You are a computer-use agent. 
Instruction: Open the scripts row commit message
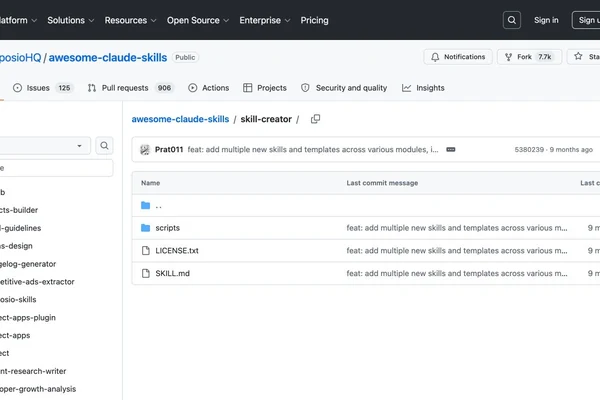(x=457, y=228)
